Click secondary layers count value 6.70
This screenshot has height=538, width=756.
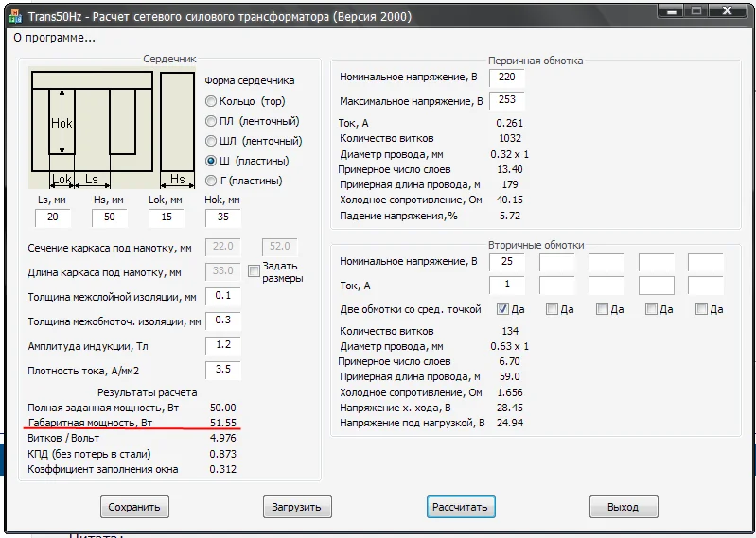coord(510,361)
